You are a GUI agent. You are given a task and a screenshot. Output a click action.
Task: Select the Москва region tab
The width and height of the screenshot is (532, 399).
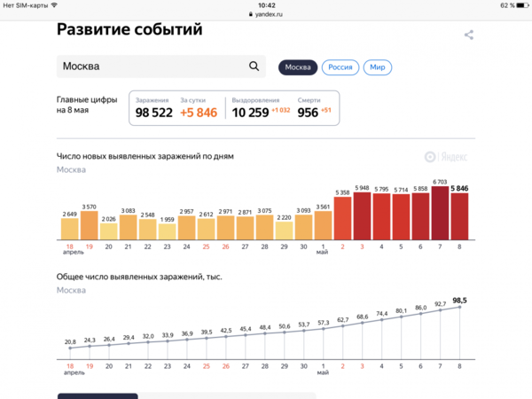[x=297, y=67]
